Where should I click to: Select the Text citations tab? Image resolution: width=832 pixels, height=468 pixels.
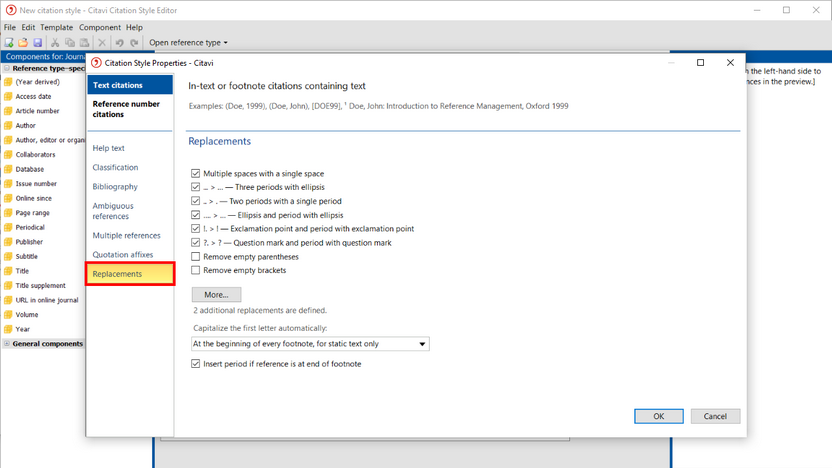pyautogui.click(x=130, y=85)
